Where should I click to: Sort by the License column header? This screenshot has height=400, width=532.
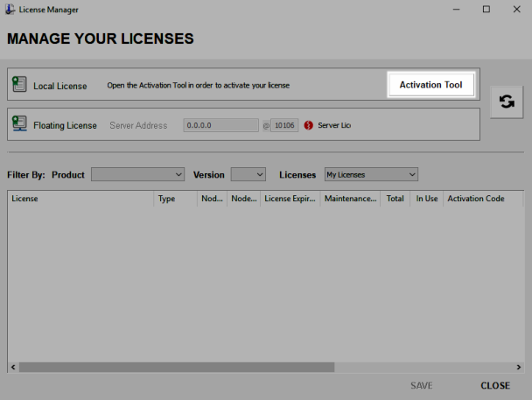[x=80, y=199]
